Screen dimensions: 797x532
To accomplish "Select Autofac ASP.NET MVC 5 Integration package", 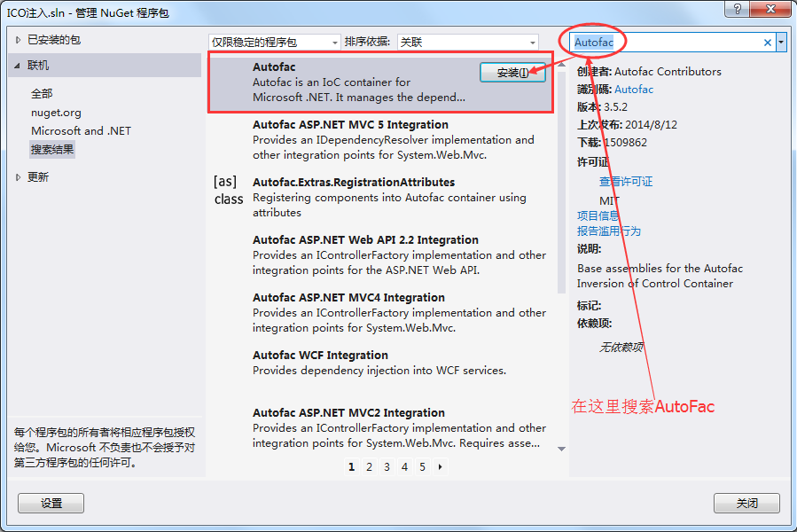I will (381, 140).
